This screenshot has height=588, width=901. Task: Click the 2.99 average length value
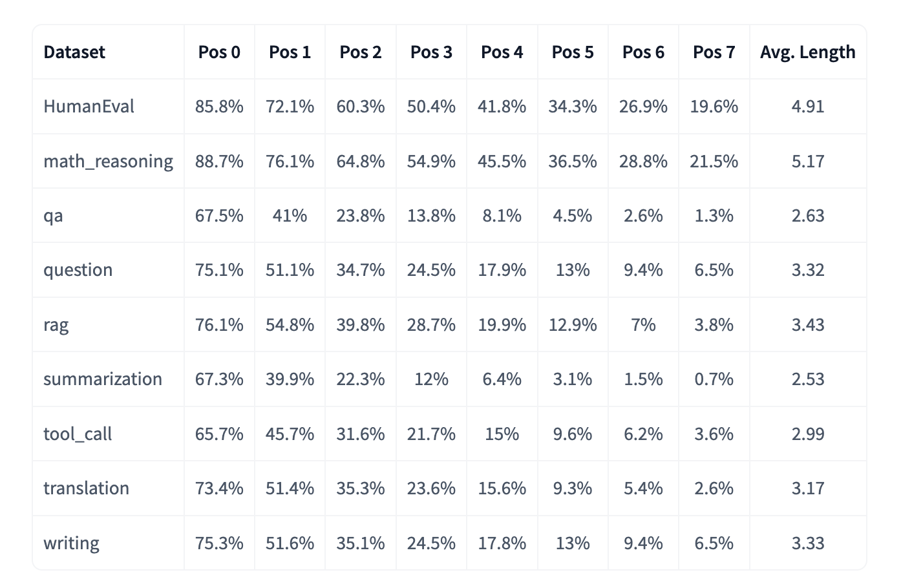(x=807, y=434)
